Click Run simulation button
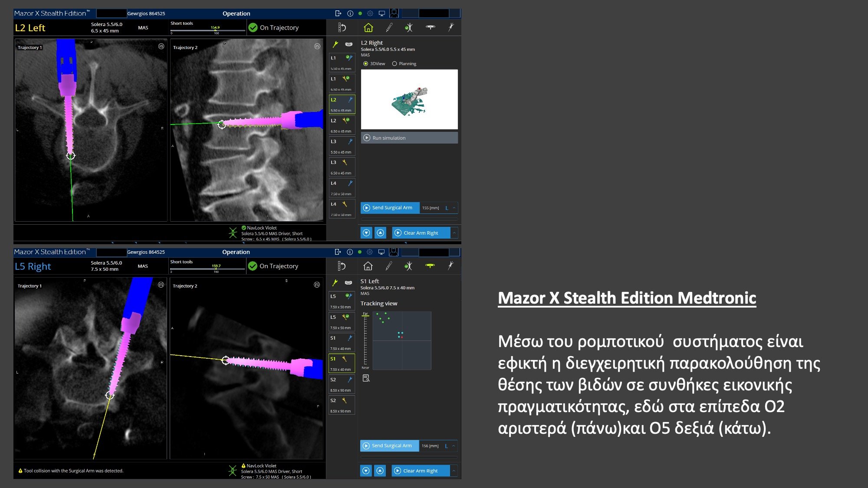 [x=409, y=138]
